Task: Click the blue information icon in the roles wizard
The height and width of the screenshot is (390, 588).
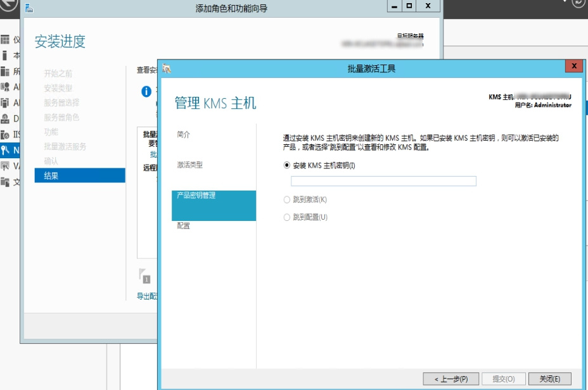Action: coord(146,91)
